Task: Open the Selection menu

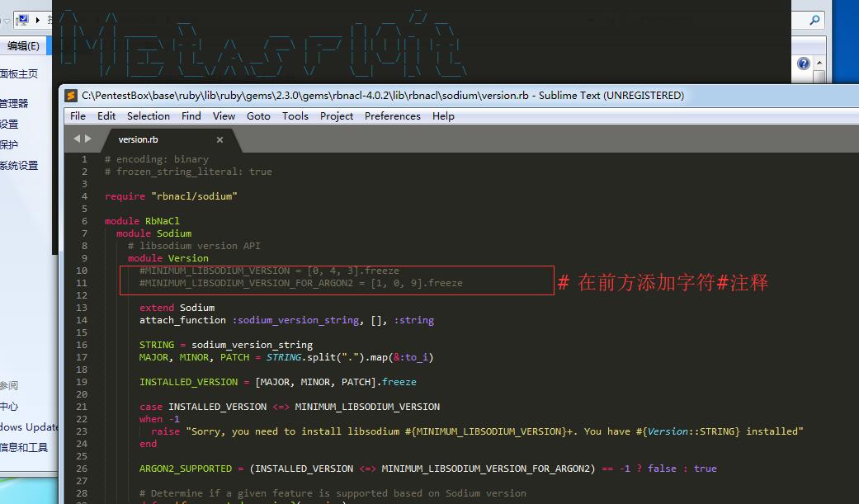Action: click(x=149, y=116)
